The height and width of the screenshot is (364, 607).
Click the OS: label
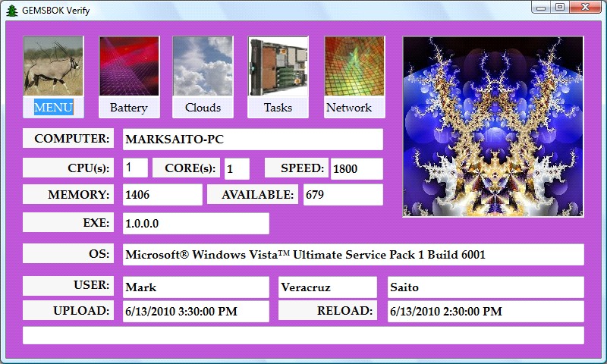click(x=68, y=253)
